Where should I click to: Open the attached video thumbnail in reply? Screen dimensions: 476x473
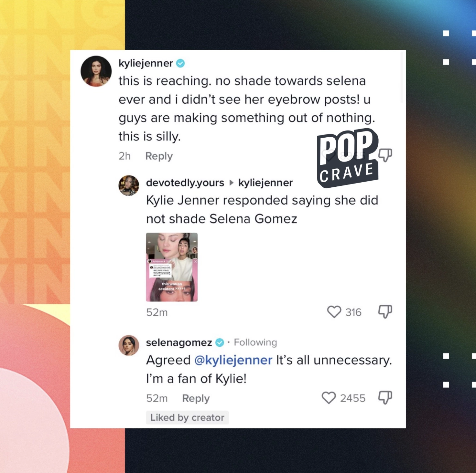click(172, 267)
